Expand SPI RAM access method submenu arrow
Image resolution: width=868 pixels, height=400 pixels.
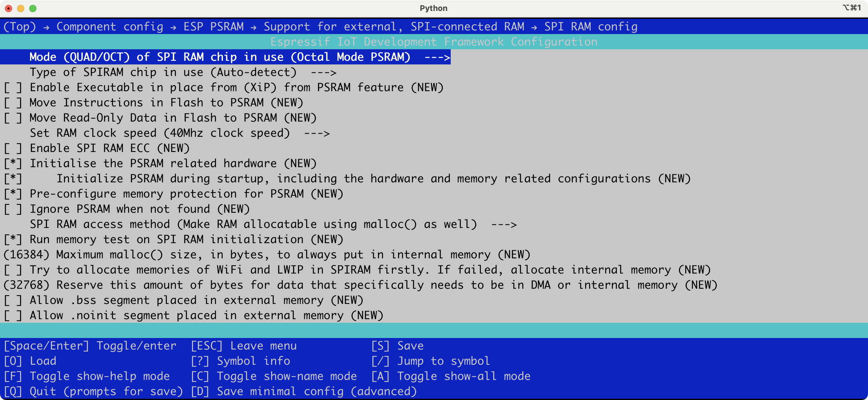pos(504,225)
